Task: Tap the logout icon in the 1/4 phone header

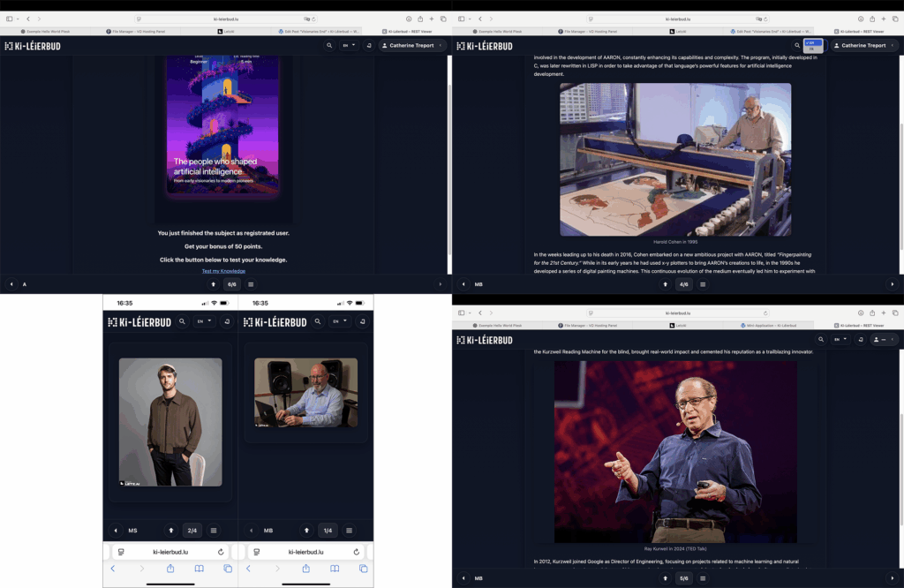Action: (362, 322)
